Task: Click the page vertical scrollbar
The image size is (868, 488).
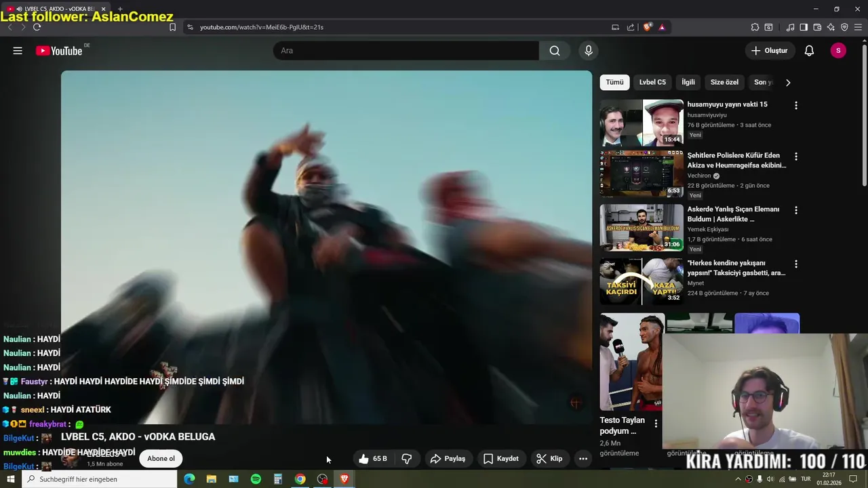Action: (864, 115)
